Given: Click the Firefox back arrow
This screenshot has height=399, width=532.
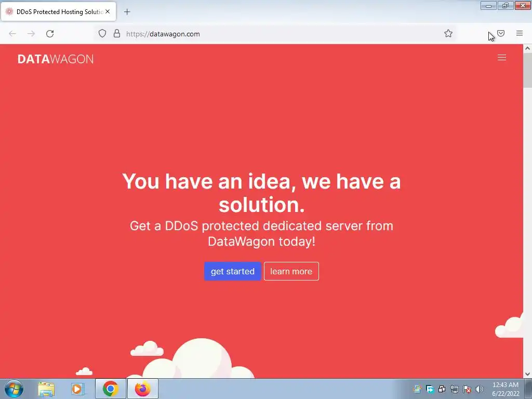Looking at the screenshot, I should 12,34.
